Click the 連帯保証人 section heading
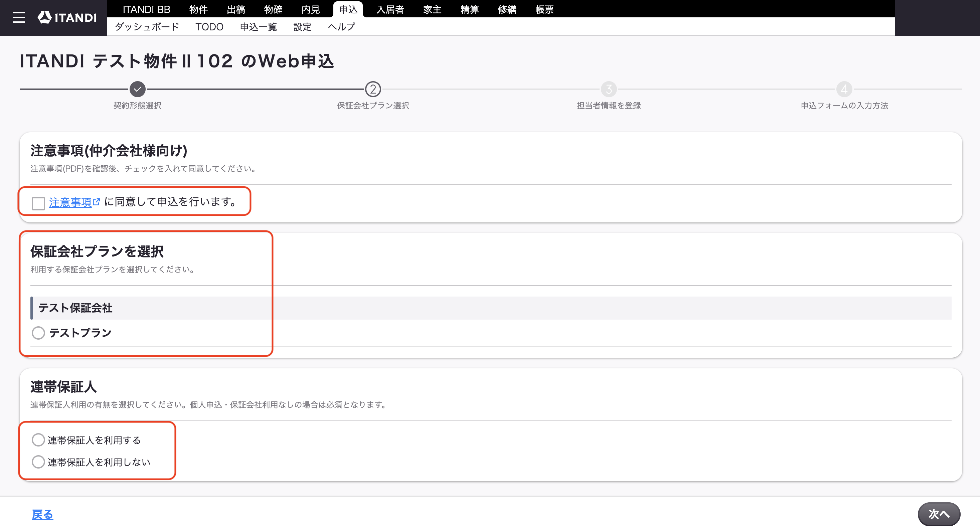The image size is (980, 529). click(63, 387)
